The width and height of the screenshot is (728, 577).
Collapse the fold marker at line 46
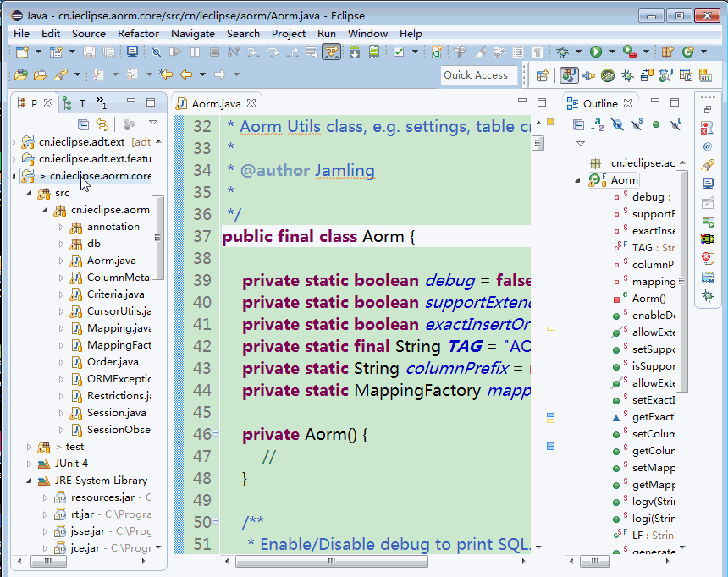215,432
